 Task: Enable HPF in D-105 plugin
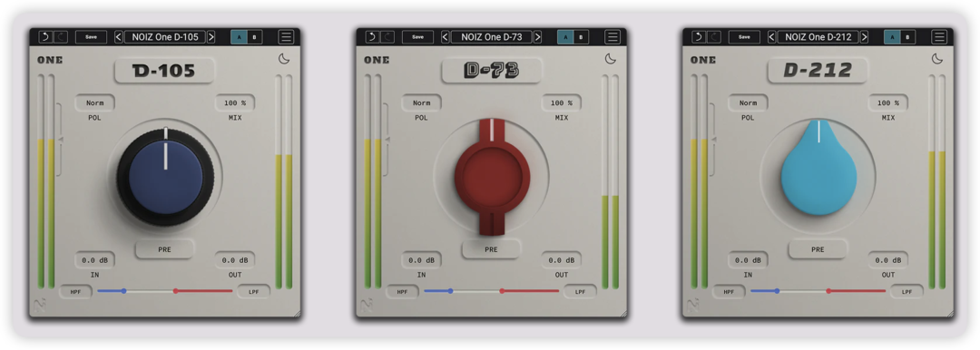click(x=75, y=291)
